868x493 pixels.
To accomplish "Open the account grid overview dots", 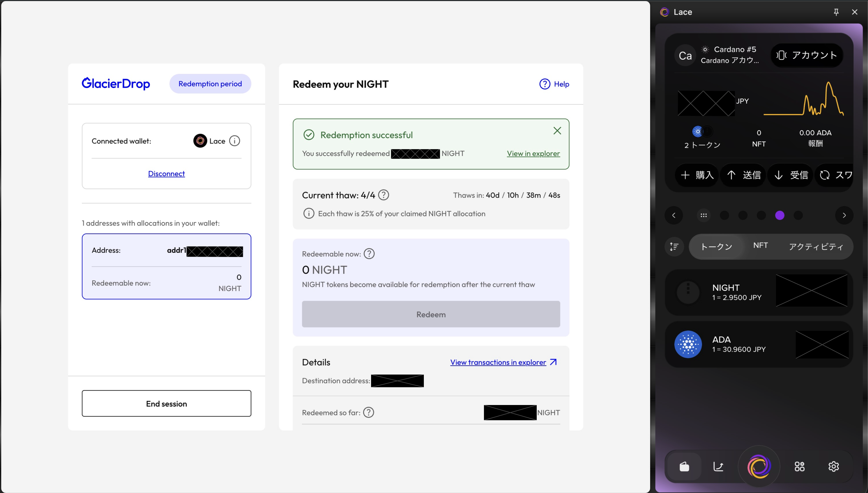I will pyautogui.click(x=703, y=215).
